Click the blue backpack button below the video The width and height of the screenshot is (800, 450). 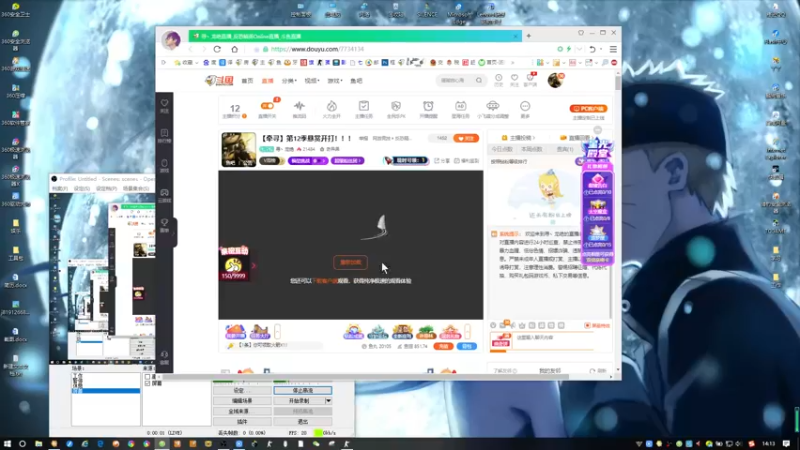[467, 346]
